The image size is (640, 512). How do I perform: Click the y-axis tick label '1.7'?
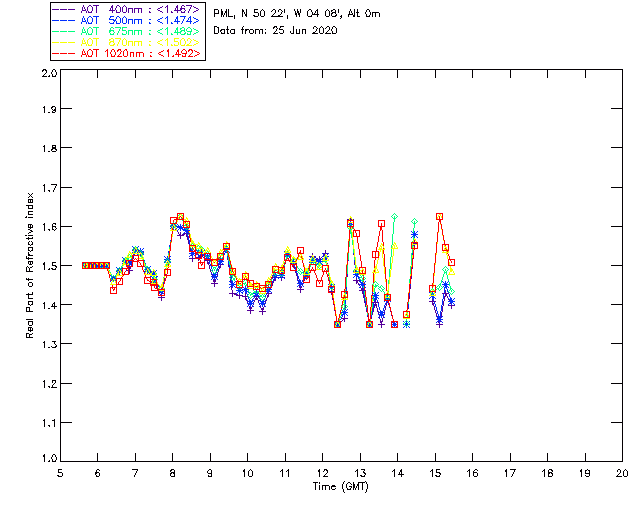coord(49,188)
